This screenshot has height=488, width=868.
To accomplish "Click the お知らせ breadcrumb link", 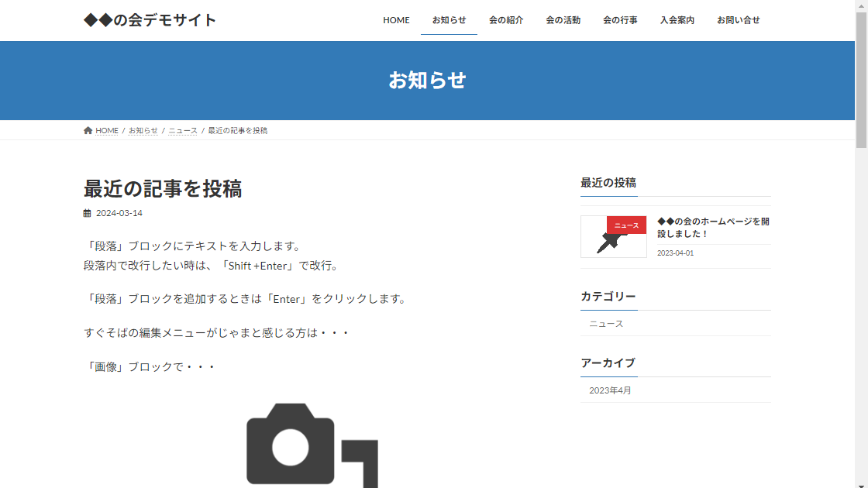I will pos(143,131).
